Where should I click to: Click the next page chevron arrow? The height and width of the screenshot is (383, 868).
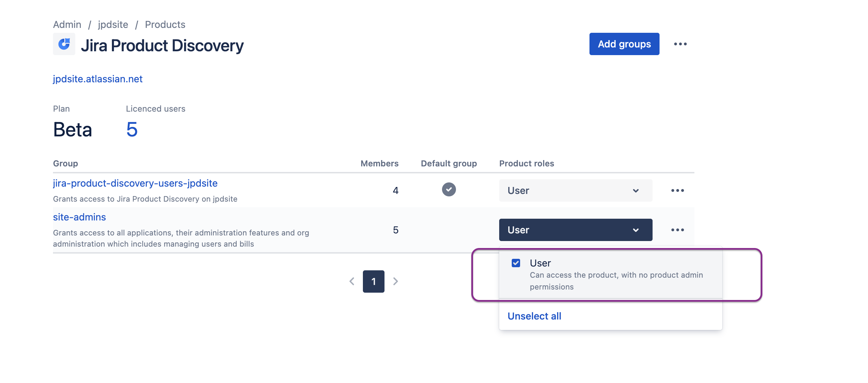tap(395, 281)
